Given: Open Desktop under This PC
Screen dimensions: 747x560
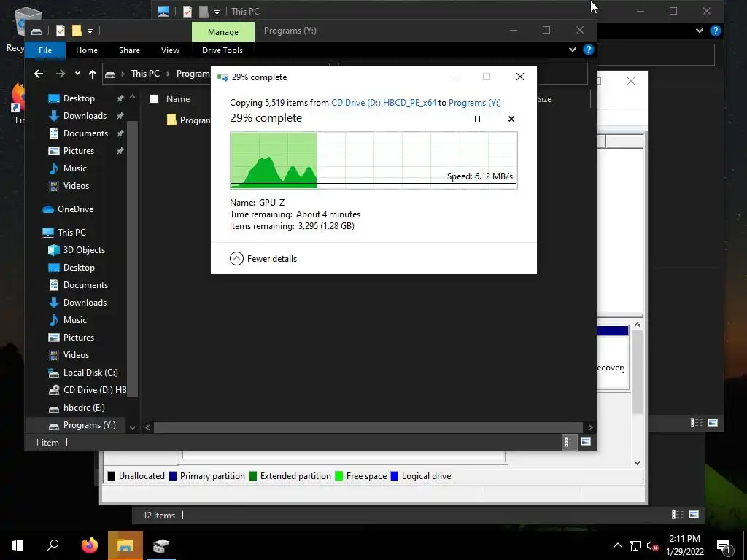Looking at the screenshot, I should coord(79,268).
